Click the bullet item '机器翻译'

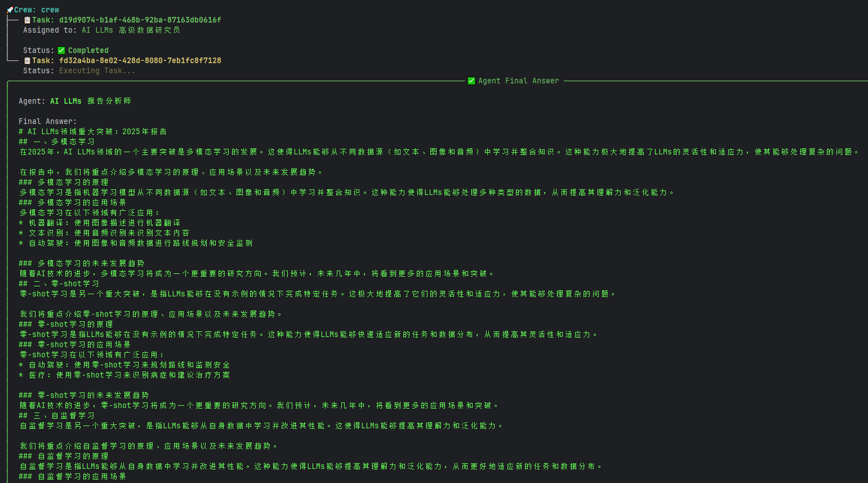click(100, 223)
